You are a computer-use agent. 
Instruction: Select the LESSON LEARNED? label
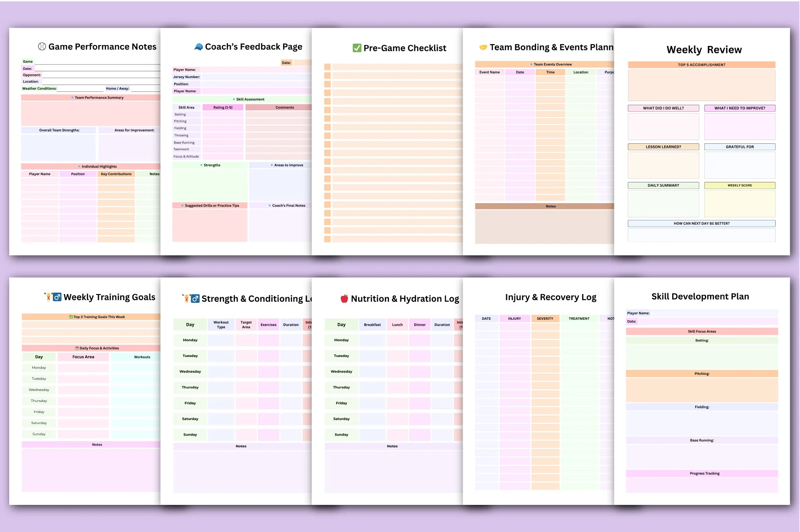coord(663,147)
